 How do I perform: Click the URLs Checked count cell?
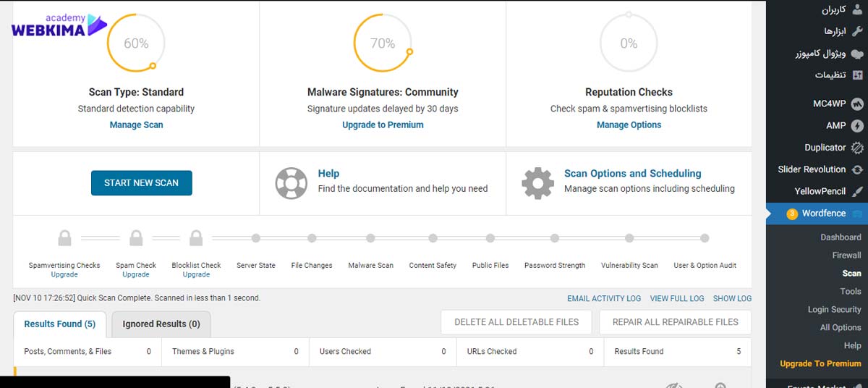point(530,351)
